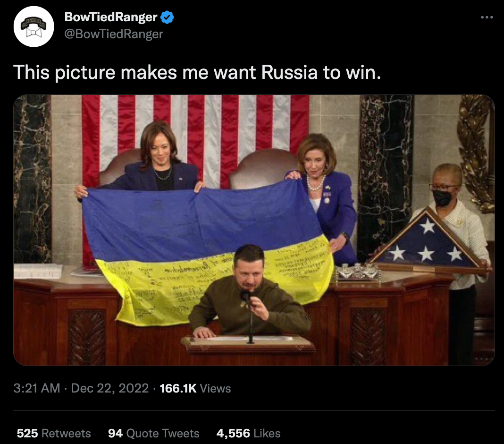The height and width of the screenshot is (444, 504).
Task: Click the 3:21 AM timestamp
Action: pos(37,388)
